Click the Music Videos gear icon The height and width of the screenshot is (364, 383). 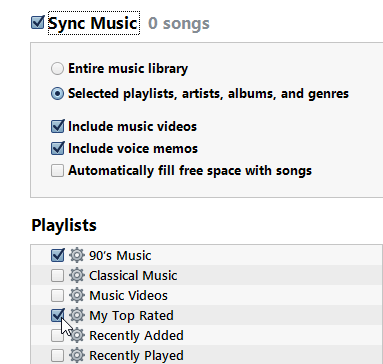click(x=77, y=296)
